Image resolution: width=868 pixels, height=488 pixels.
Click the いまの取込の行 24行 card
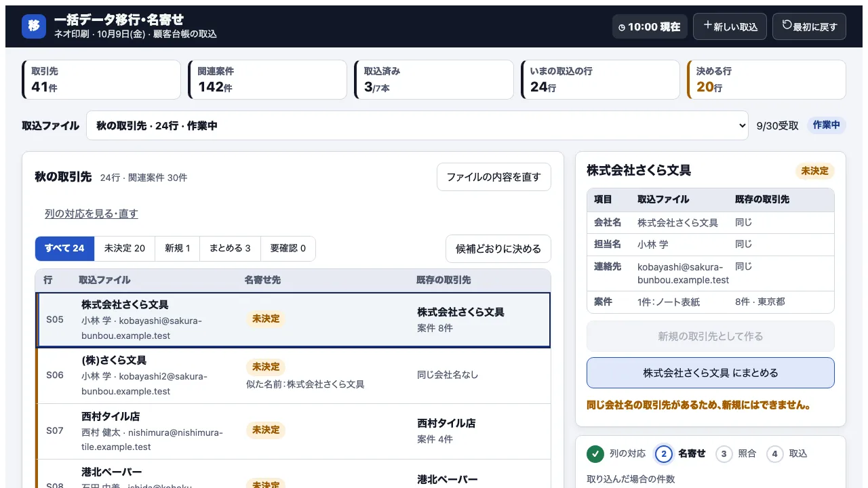(600, 80)
